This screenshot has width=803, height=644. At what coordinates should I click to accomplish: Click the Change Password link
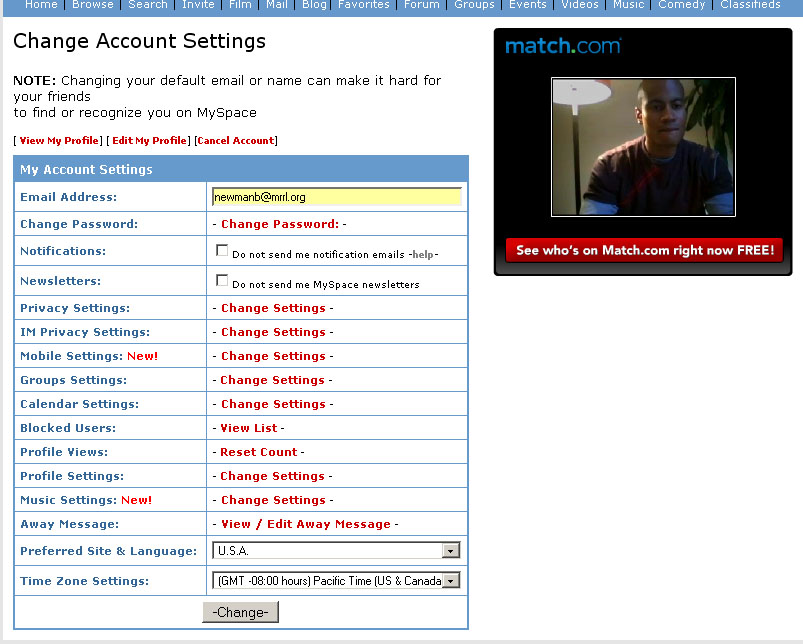click(280, 224)
